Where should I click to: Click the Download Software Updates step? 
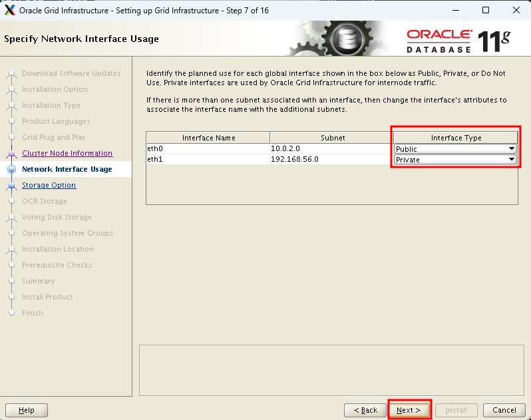pos(71,73)
